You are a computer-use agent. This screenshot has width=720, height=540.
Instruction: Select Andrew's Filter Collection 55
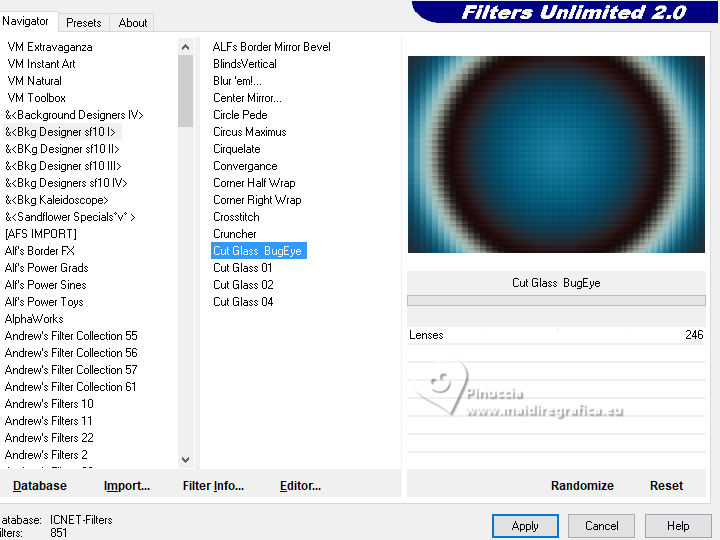point(71,336)
